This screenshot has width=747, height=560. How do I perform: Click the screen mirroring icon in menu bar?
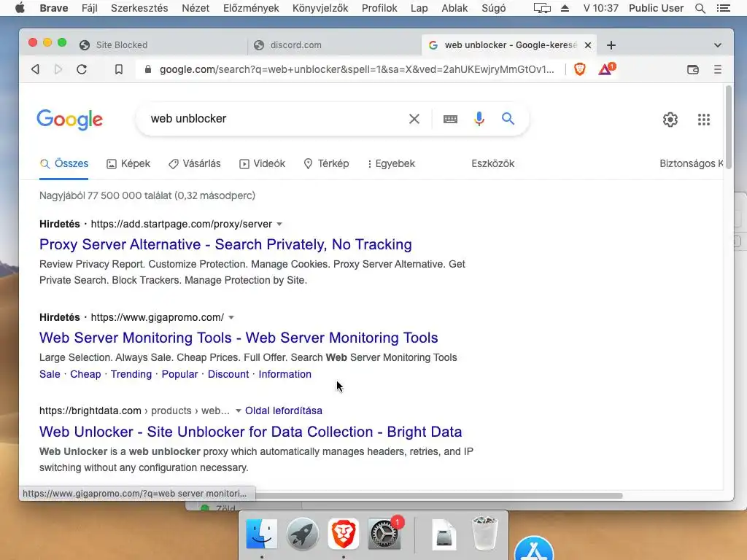click(542, 8)
